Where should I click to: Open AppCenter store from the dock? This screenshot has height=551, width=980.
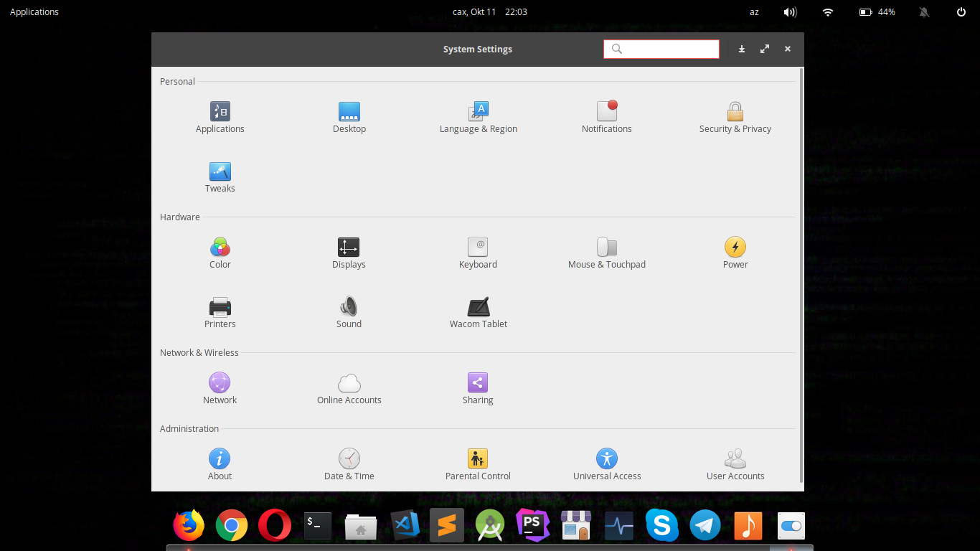[575, 526]
